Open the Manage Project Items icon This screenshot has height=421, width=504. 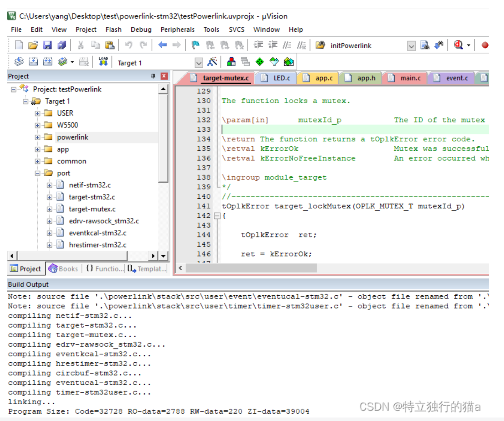[231, 62]
